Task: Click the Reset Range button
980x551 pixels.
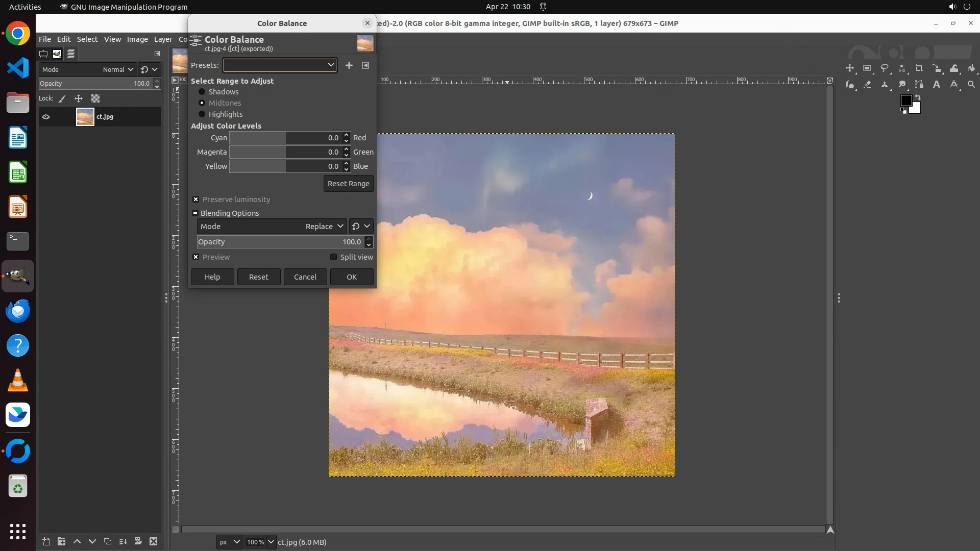Action: click(x=348, y=184)
